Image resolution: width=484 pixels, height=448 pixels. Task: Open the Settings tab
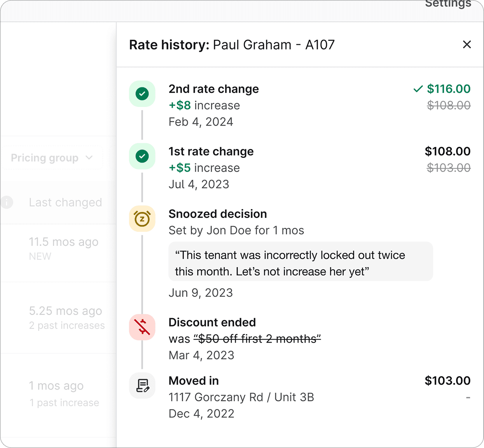448,4
